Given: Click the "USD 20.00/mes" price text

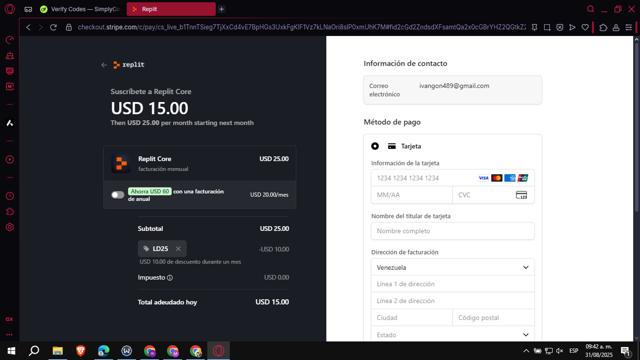Looking at the screenshot, I should [x=269, y=195].
